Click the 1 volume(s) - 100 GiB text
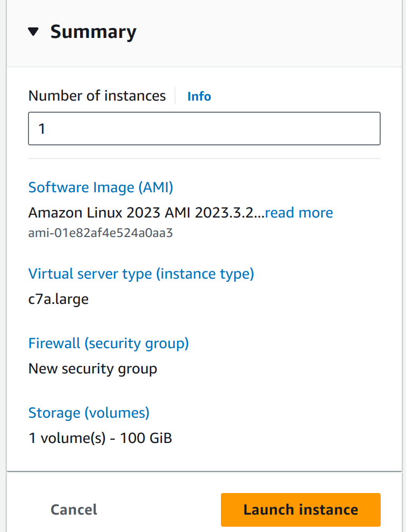Image resolution: width=406 pixels, height=532 pixels. tap(100, 437)
